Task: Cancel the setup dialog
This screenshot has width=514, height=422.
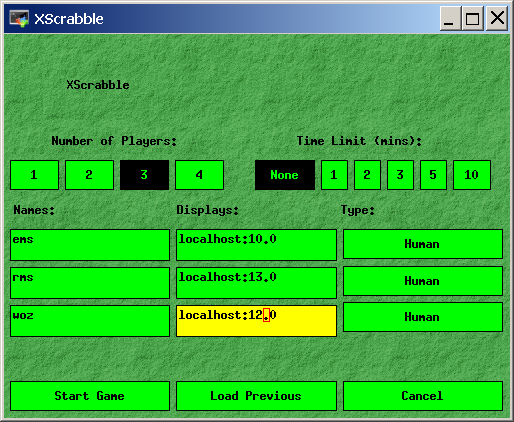Action: [x=423, y=396]
